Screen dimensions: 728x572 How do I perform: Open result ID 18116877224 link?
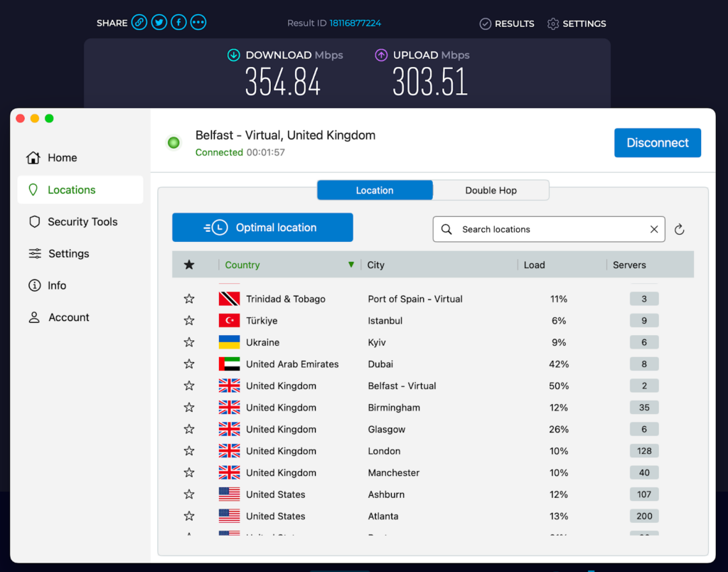coord(355,23)
